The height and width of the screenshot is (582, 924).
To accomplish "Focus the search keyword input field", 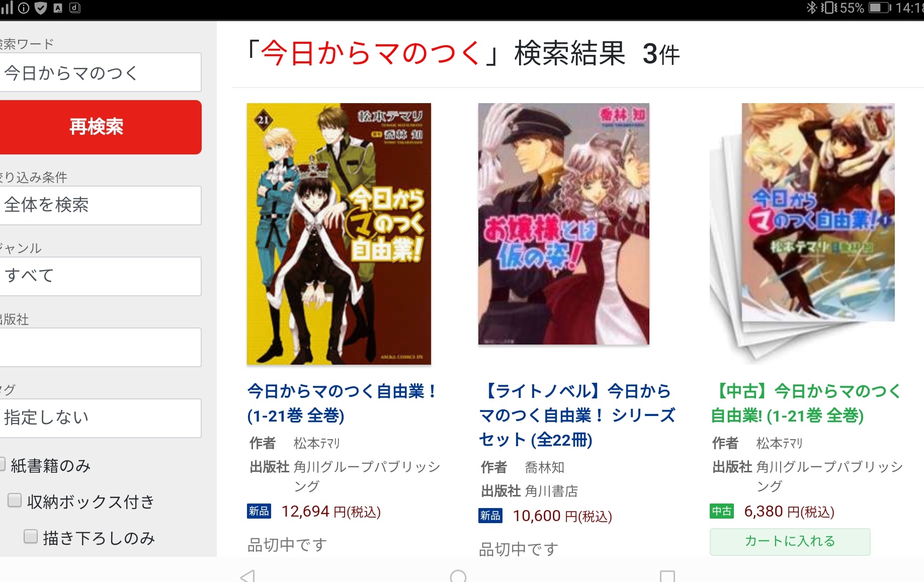I will pos(100,72).
